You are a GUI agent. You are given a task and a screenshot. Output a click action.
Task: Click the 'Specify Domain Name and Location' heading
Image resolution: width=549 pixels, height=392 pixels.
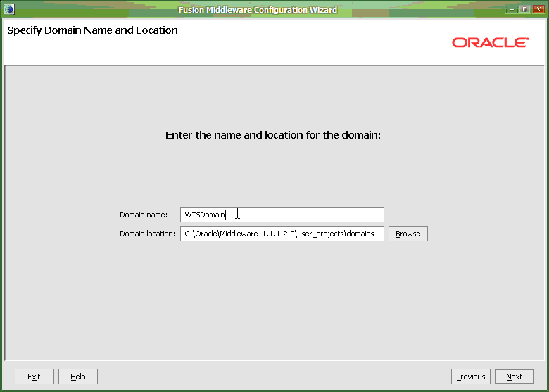[x=92, y=30]
